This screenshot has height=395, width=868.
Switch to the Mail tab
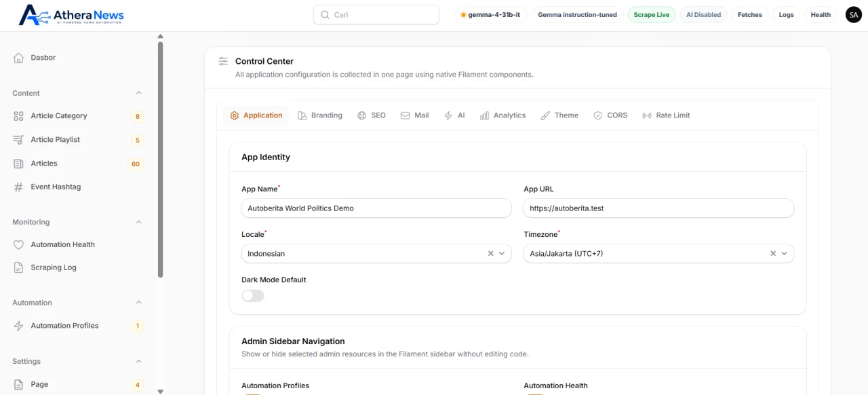point(415,115)
